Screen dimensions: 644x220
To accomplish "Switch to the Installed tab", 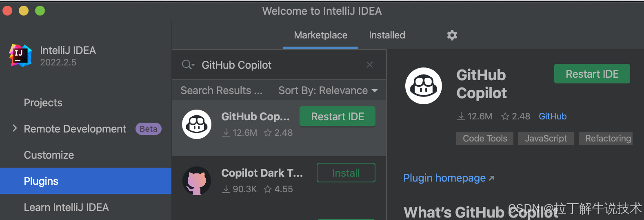I will (x=387, y=35).
